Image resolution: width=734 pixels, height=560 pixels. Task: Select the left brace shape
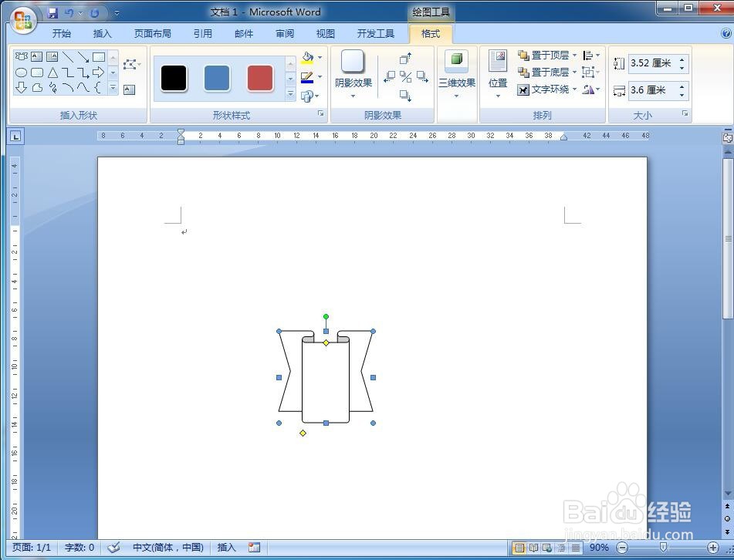click(x=98, y=87)
